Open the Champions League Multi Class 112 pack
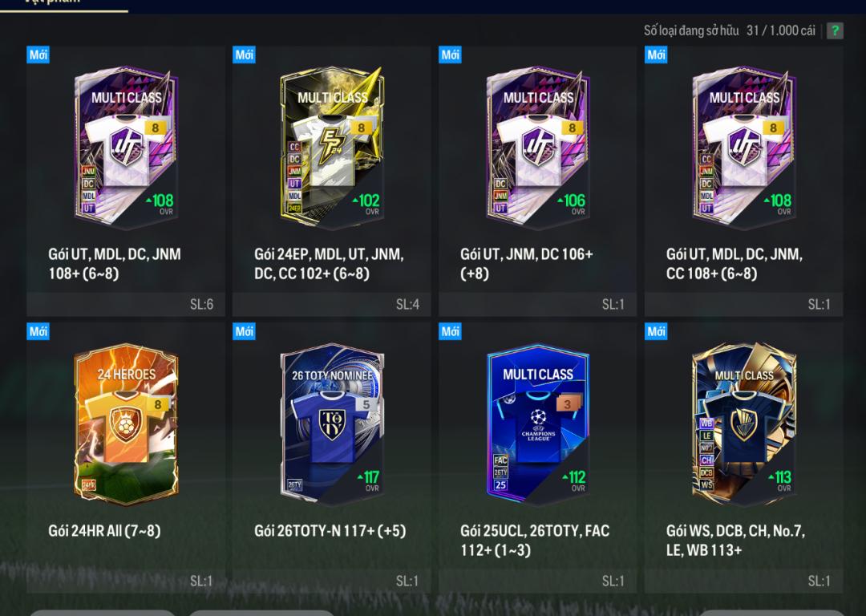Screen dimensions: 866x616 [x=537, y=458]
